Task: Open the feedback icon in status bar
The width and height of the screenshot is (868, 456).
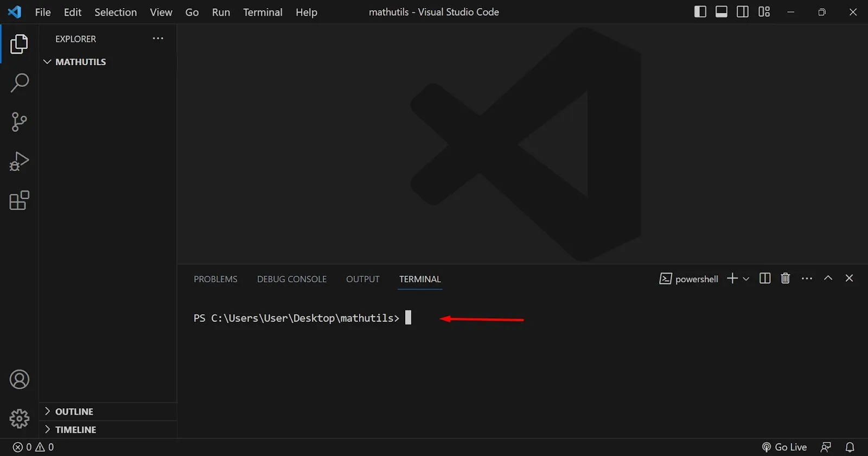Action: tap(826, 447)
